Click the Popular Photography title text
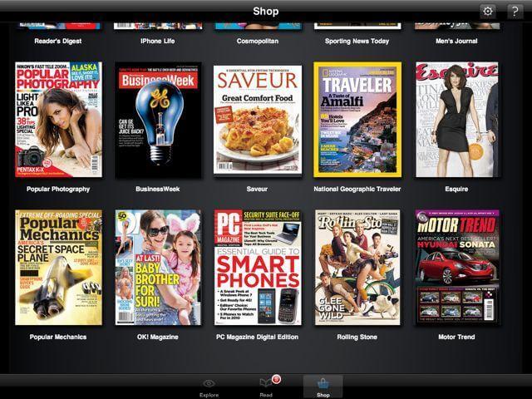Screen dimensions: 532x399 pyautogui.click(x=58, y=189)
